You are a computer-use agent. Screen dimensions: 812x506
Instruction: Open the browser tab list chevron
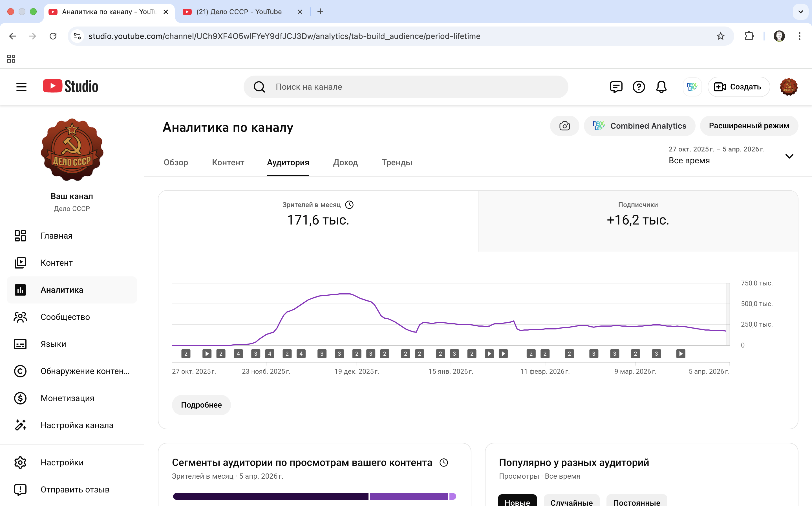pos(800,12)
